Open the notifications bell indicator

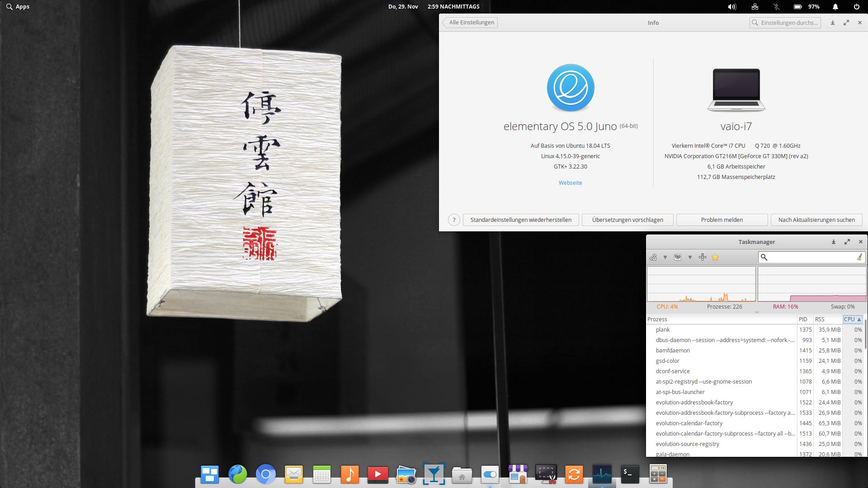tap(835, 7)
